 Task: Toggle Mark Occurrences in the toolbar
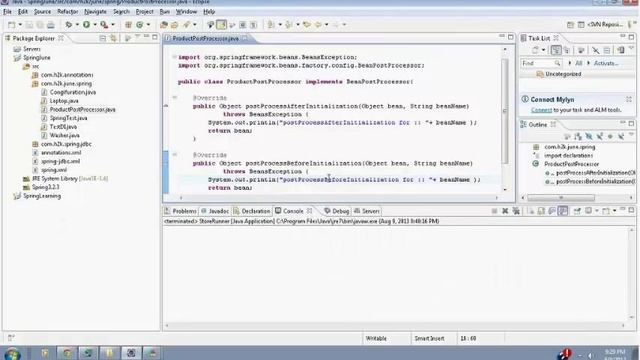click(222, 25)
